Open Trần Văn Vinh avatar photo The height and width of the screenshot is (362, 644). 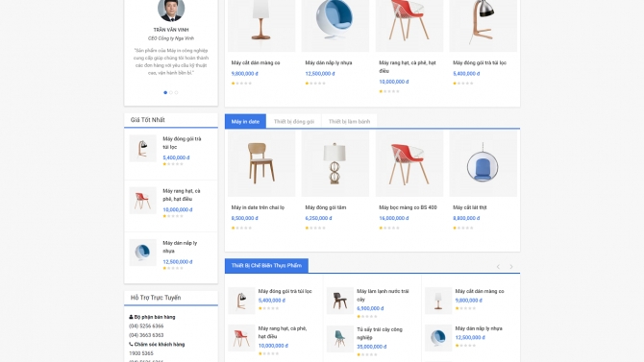(x=171, y=9)
